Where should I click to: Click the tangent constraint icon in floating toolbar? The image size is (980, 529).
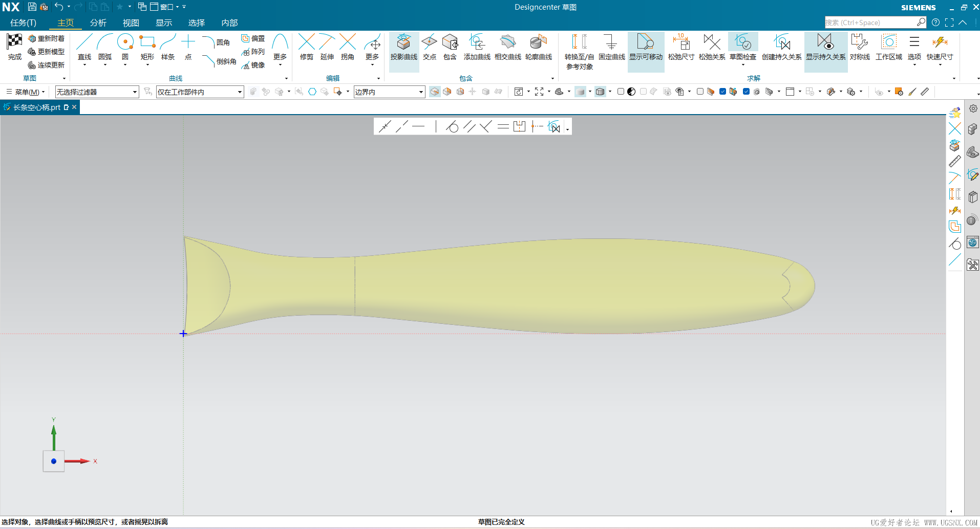click(452, 126)
